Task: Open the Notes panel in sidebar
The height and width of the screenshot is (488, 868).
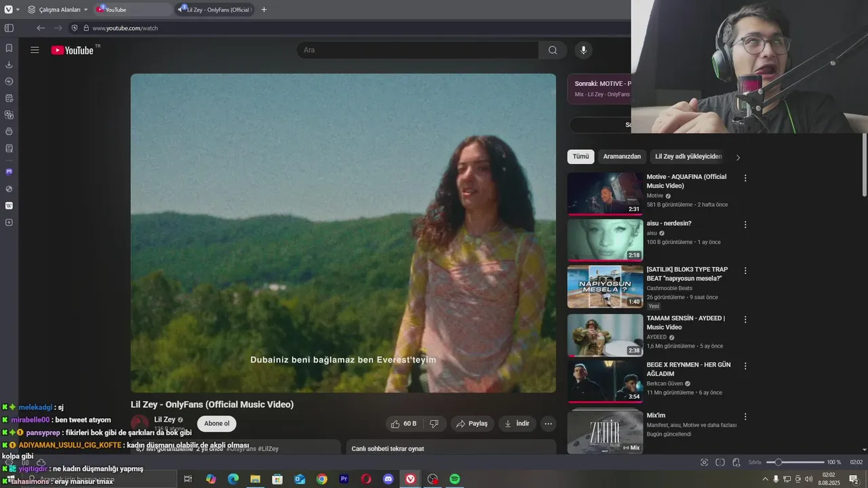Action: [9, 98]
